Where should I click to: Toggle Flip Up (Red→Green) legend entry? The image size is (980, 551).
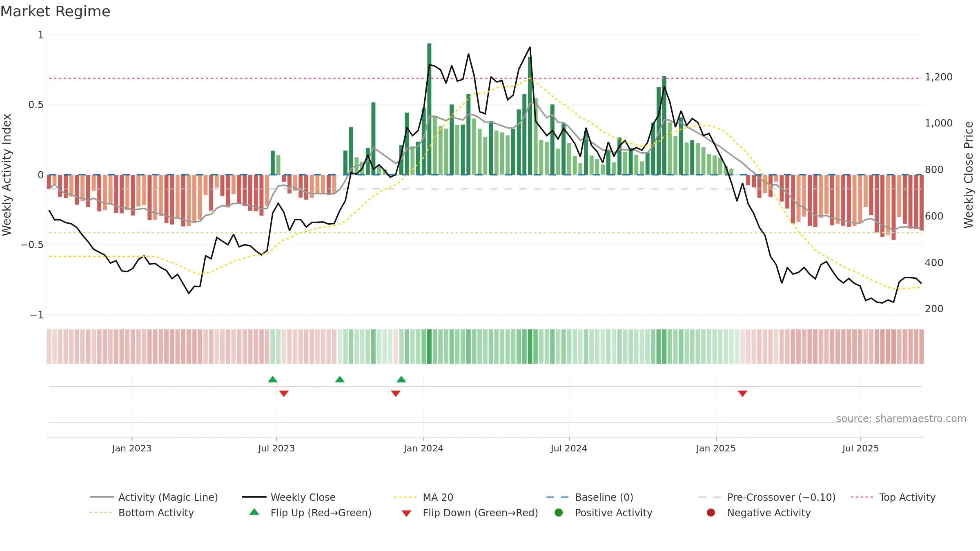(x=310, y=513)
